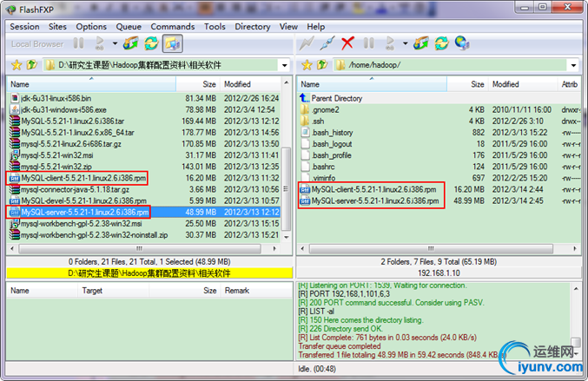Click the queue Remark column header
The width and height of the screenshot is (588, 381).
point(256,291)
